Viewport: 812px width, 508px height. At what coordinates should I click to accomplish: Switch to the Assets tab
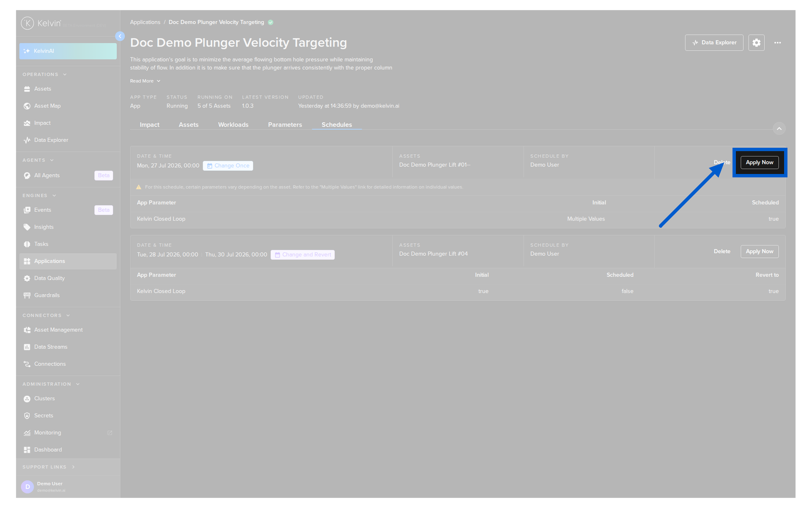(x=189, y=125)
